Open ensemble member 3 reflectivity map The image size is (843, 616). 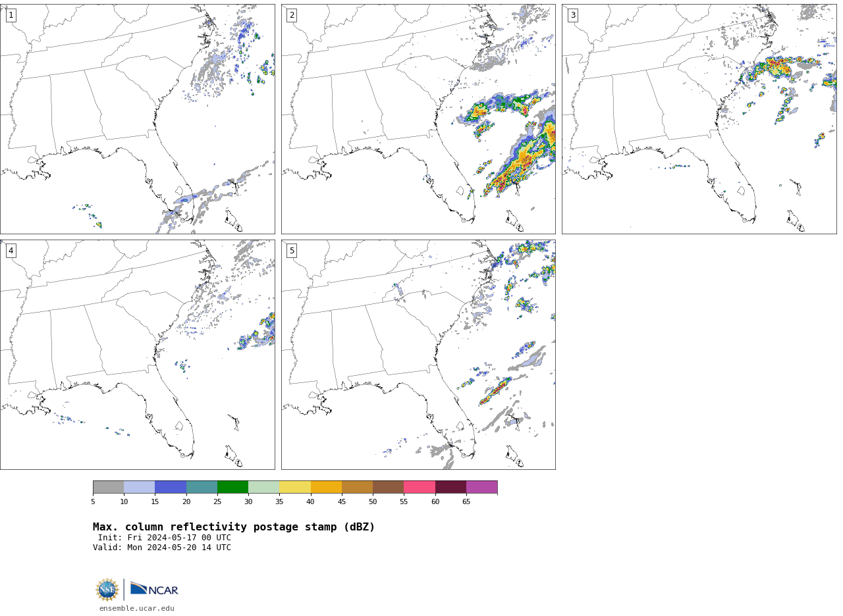point(699,119)
